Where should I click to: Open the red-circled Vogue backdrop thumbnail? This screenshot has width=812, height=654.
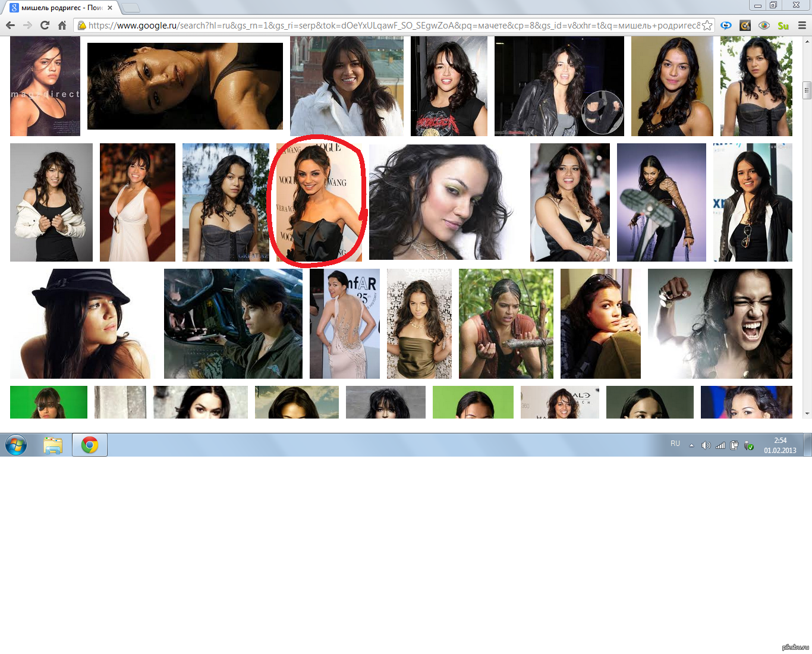click(x=319, y=202)
